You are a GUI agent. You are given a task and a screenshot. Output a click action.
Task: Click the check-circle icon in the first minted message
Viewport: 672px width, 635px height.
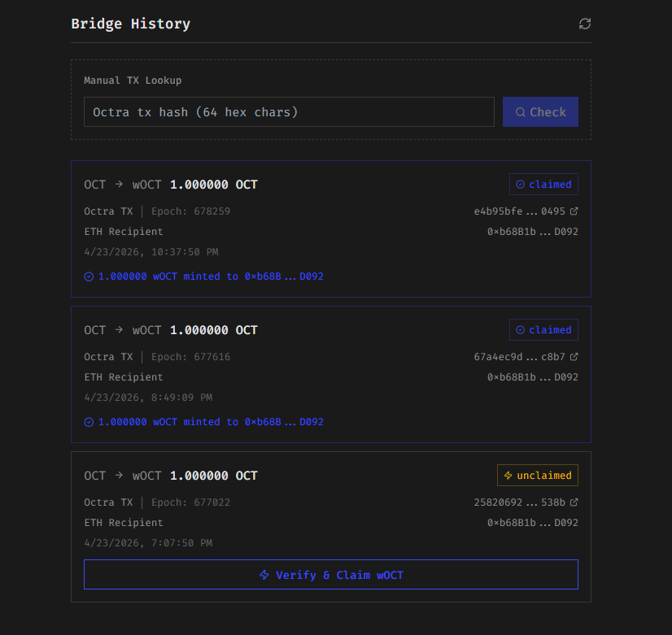[x=89, y=276]
